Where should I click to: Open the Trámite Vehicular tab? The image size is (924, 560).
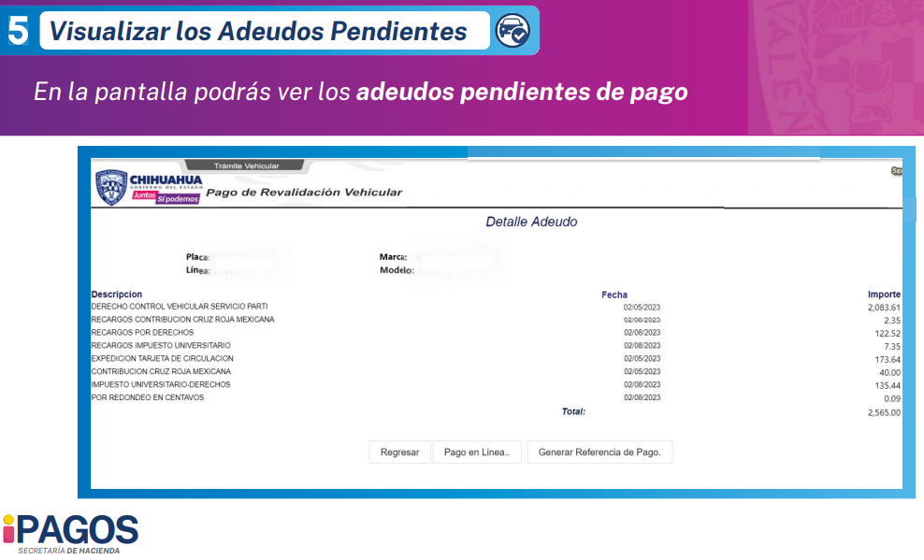(x=245, y=165)
